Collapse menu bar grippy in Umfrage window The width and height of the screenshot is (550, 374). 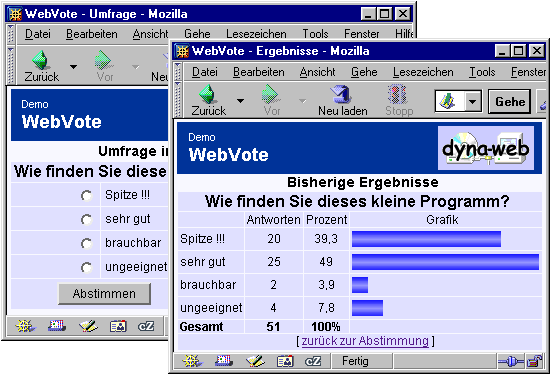(11, 34)
